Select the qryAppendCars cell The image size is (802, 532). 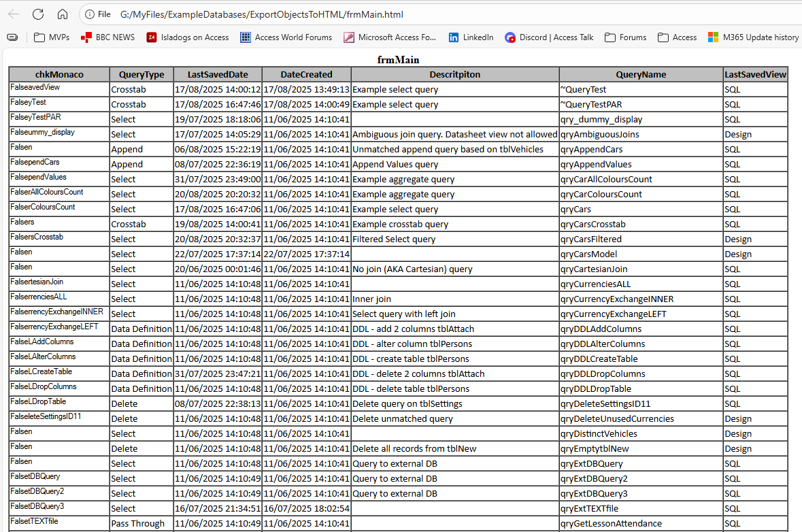coord(641,150)
